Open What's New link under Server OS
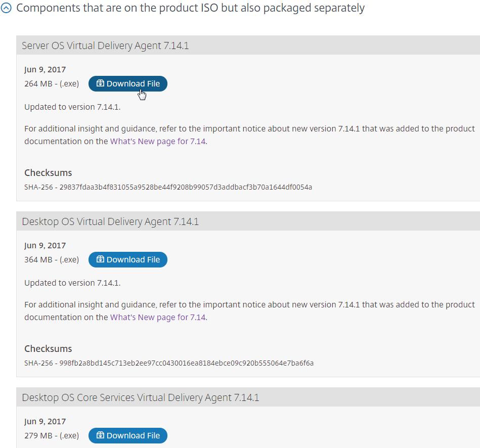The height and width of the screenshot is (448, 480). coord(158,142)
